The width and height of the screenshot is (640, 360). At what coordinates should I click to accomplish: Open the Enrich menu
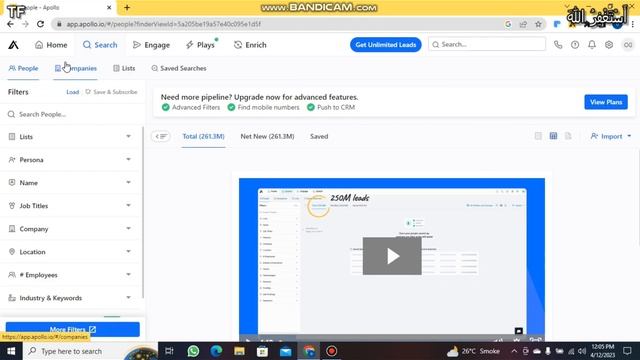[250, 45]
